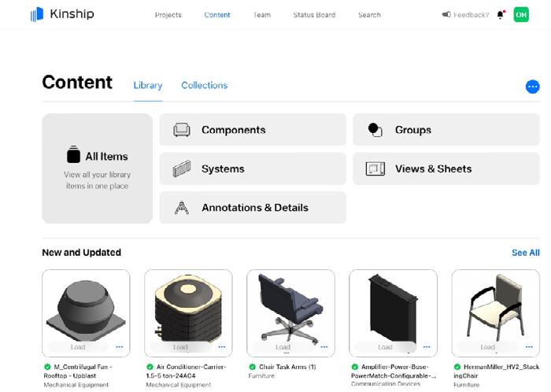
Task: Load the Chair Task Arms item
Action: 283,347
